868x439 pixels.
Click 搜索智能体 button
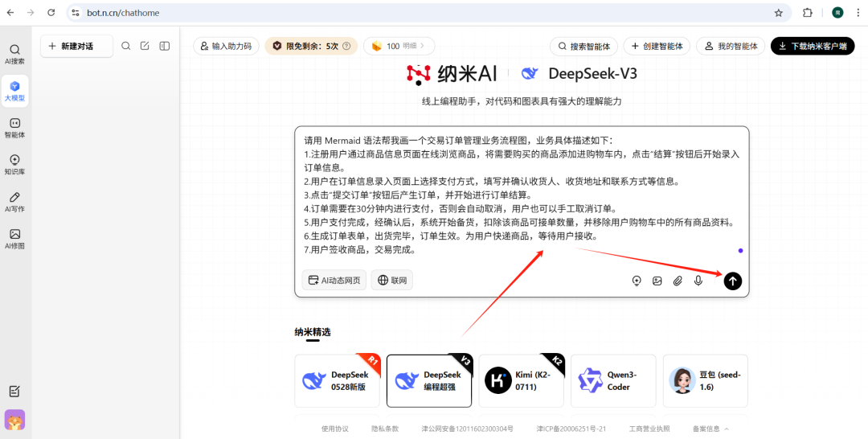click(x=583, y=46)
